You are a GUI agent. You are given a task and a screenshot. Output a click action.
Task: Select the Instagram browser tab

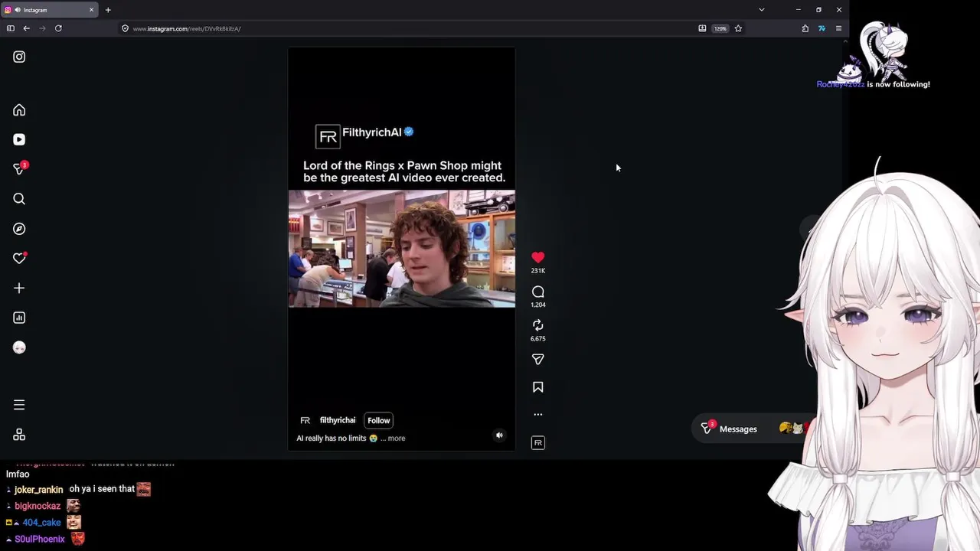[50, 10]
